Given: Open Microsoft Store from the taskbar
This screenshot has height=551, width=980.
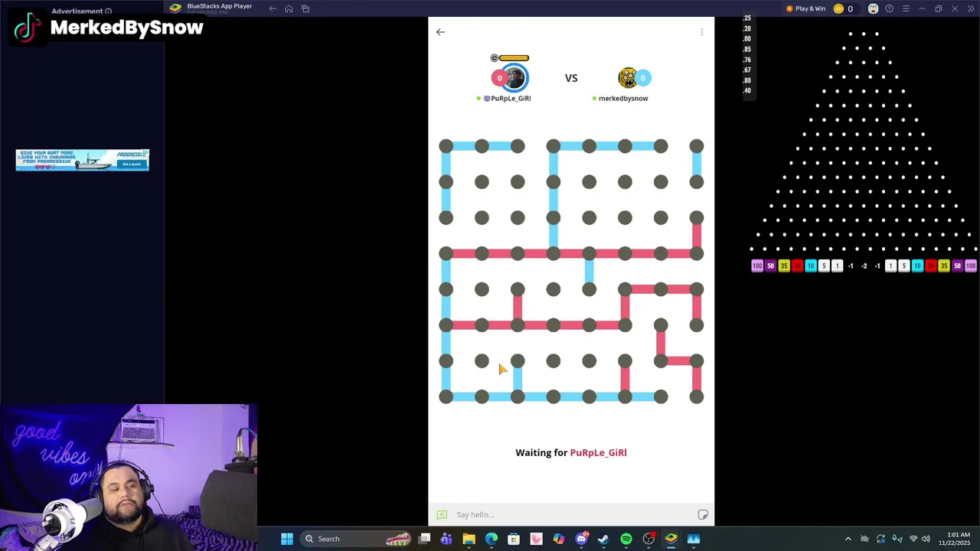Looking at the screenshot, I should (514, 539).
